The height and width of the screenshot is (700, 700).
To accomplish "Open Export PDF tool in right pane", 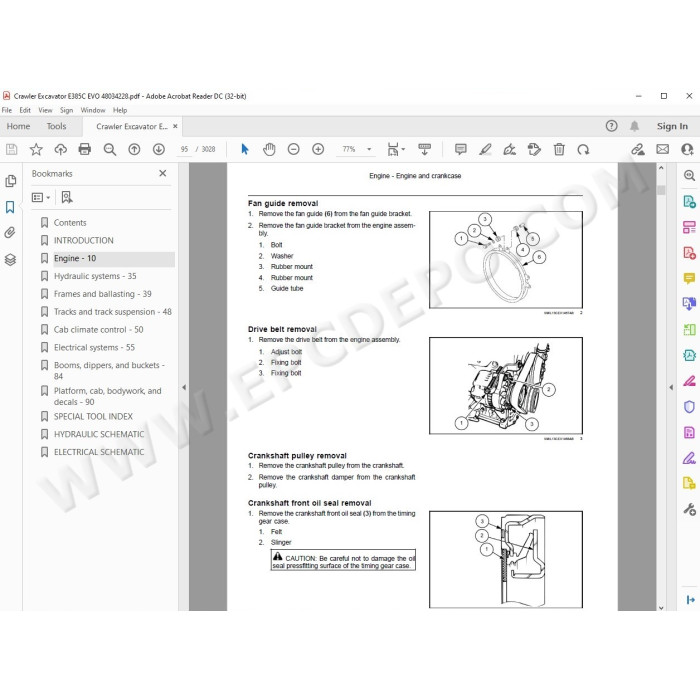I will click(689, 202).
